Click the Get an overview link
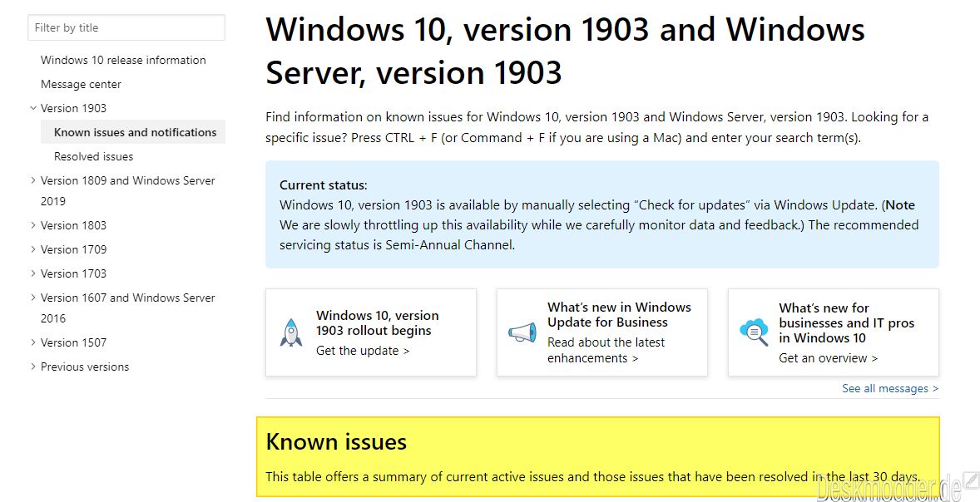The image size is (980, 502). point(828,358)
